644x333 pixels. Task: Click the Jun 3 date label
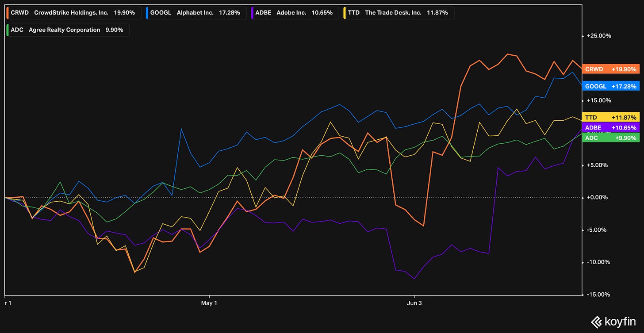click(x=414, y=303)
